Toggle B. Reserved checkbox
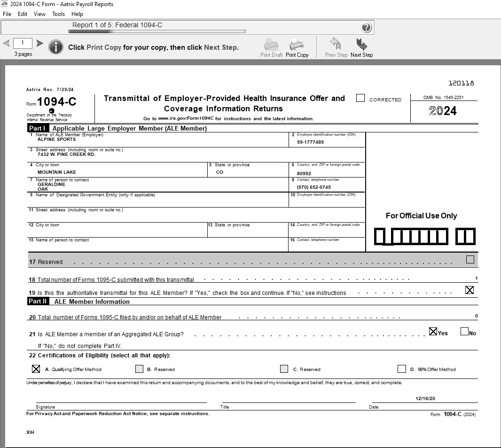 (139, 369)
